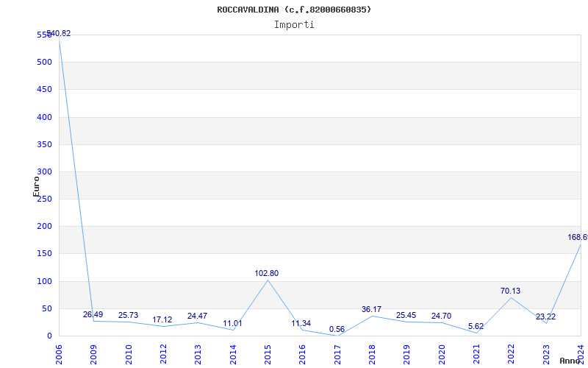Select the 11.01 data label

click(232, 323)
